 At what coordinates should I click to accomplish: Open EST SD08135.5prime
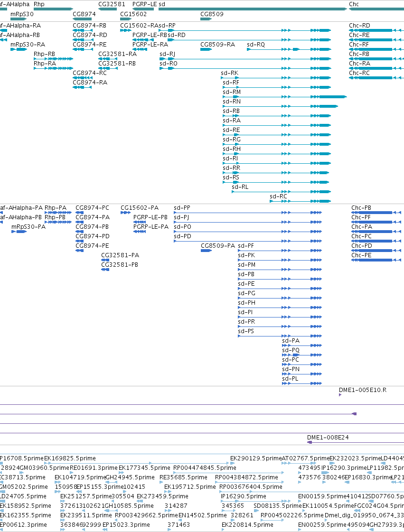coord(278,506)
